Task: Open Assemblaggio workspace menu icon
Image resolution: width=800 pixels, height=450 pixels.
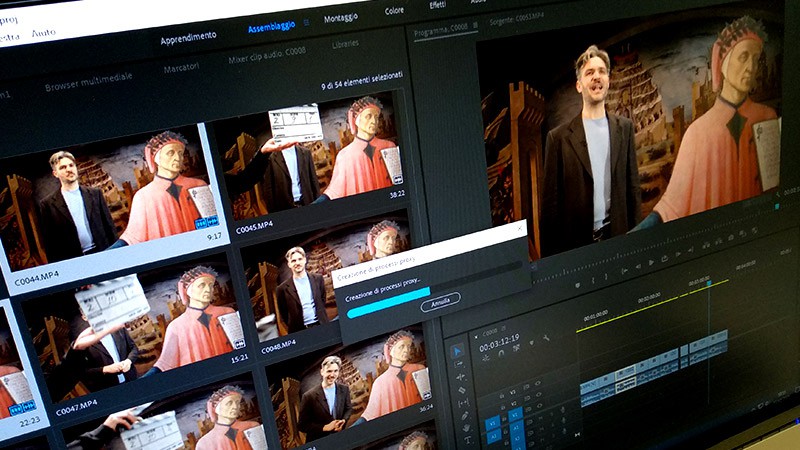Action: click(x=307, y=22)
